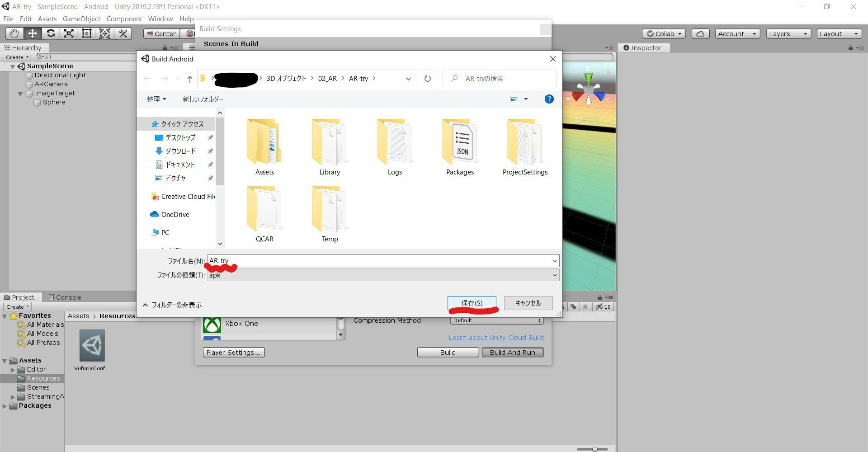This screenshot has width=868, height=452.
Task: Hide folders with フォルダーの非表示
Action: pos(172,305)
